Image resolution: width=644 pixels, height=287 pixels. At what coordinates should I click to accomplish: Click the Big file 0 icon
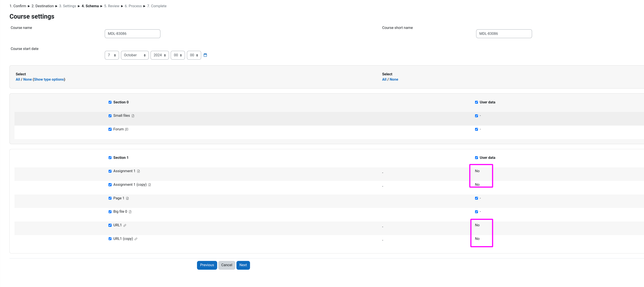tap(130, 212)
